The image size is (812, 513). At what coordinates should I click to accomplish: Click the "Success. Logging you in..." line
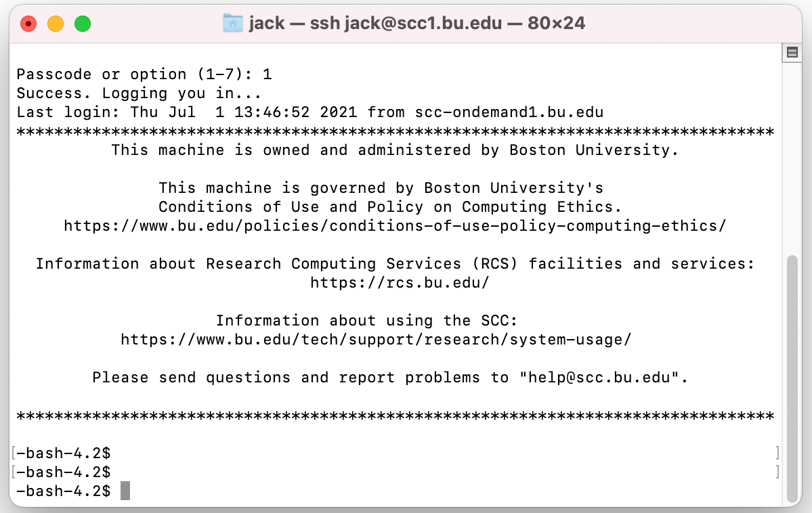click(139, 93)
